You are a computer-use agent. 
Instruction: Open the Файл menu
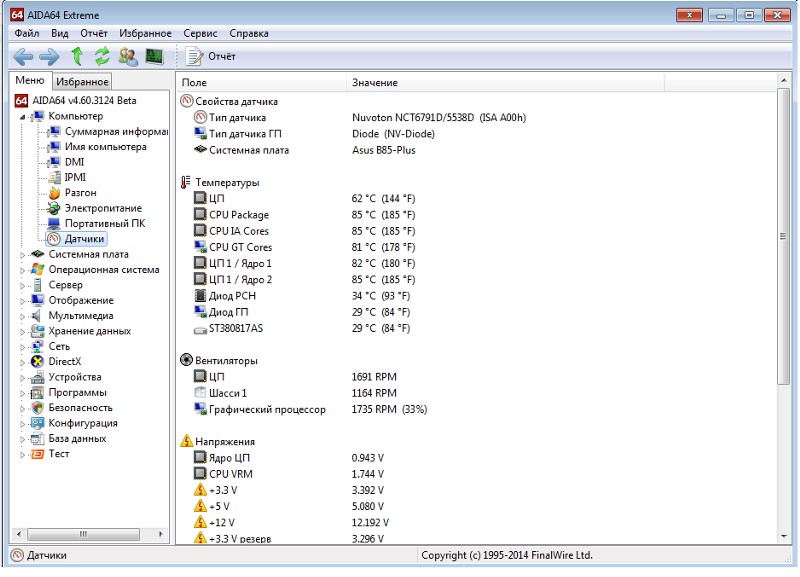pyautogui.click(x=27, y=33)
